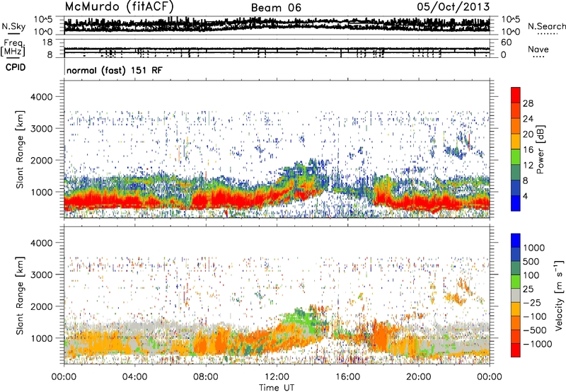Click the '2000' range tick of the velocity panel

[x=41, y=306]
